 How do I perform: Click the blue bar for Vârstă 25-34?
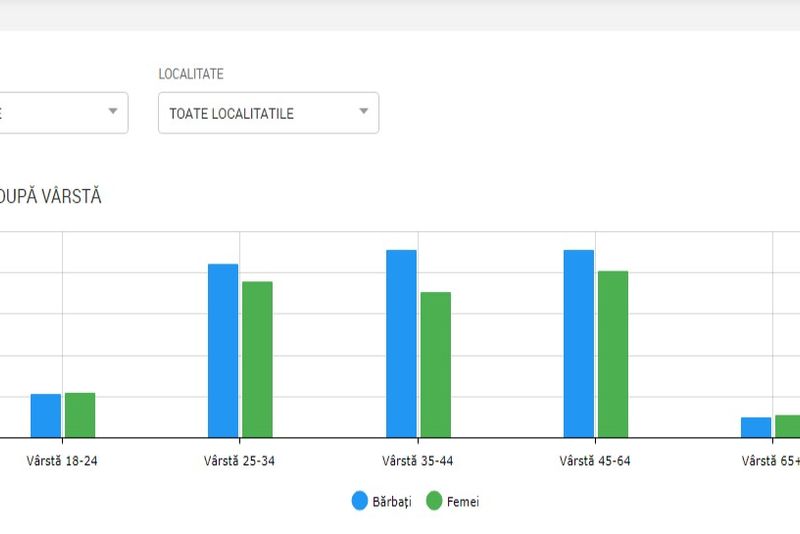pos(223,351)
